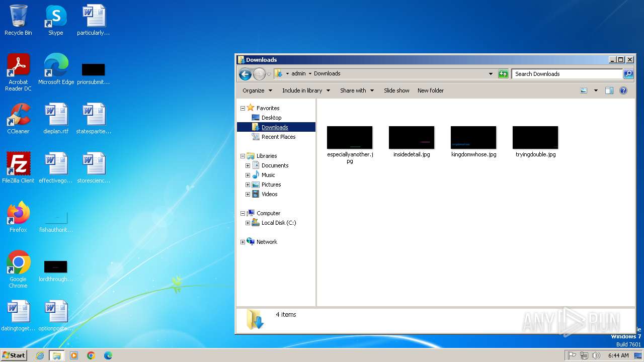Screen dimensions: 644x362
Task: Go forward in Explorer navigation
Action: [259, 74]
